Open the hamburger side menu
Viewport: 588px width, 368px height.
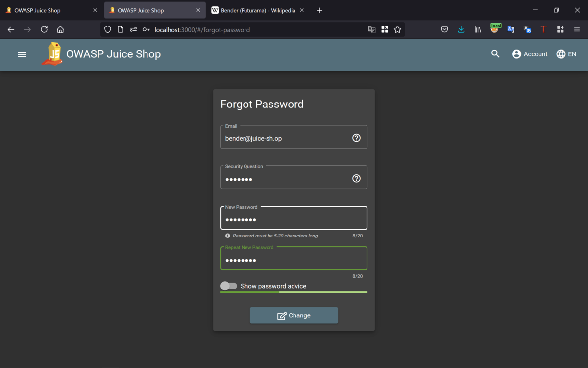[x=22, y=54]
